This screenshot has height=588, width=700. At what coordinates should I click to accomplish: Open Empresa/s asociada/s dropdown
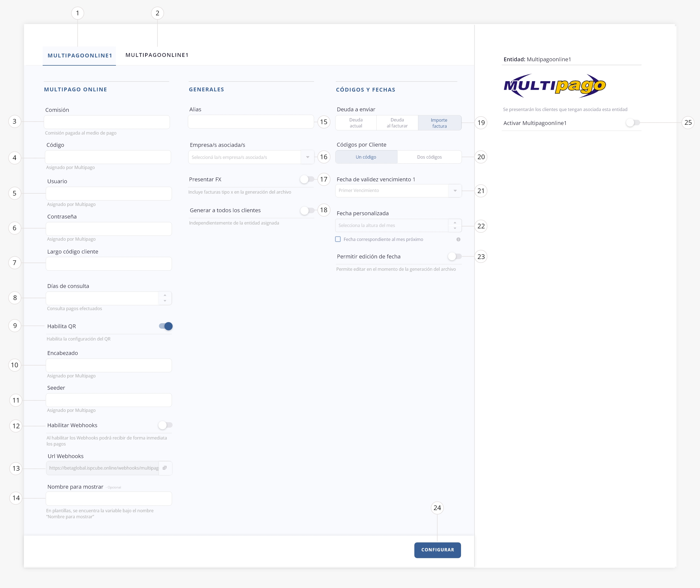click(251, 157)
